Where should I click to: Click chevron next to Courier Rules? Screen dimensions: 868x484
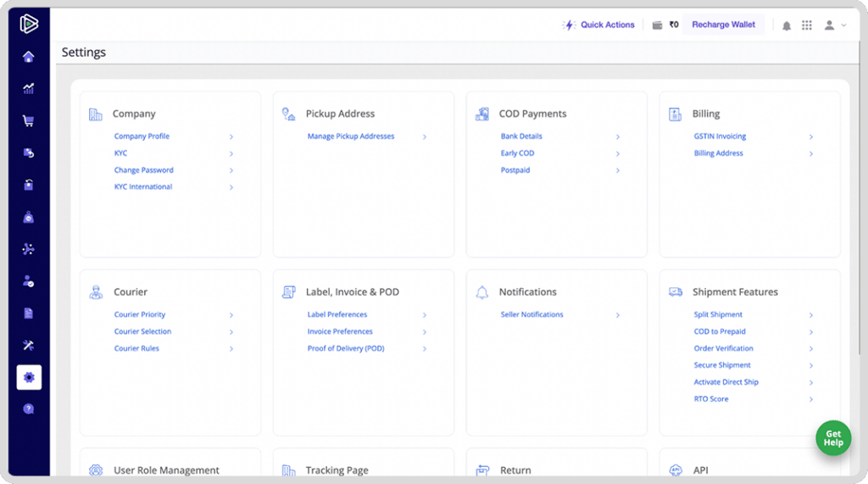tap(231, 349)
